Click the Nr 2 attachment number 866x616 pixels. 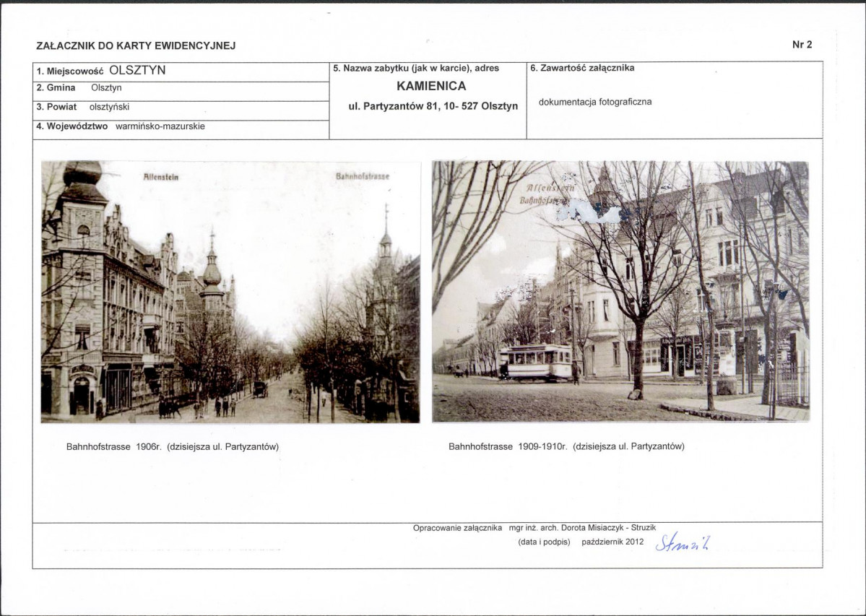(x=802, y=44)
